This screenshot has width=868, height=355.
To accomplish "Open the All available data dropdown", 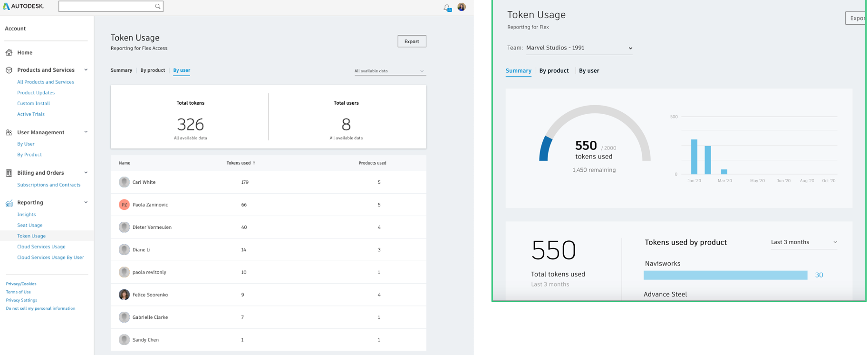I will point(389,71).
